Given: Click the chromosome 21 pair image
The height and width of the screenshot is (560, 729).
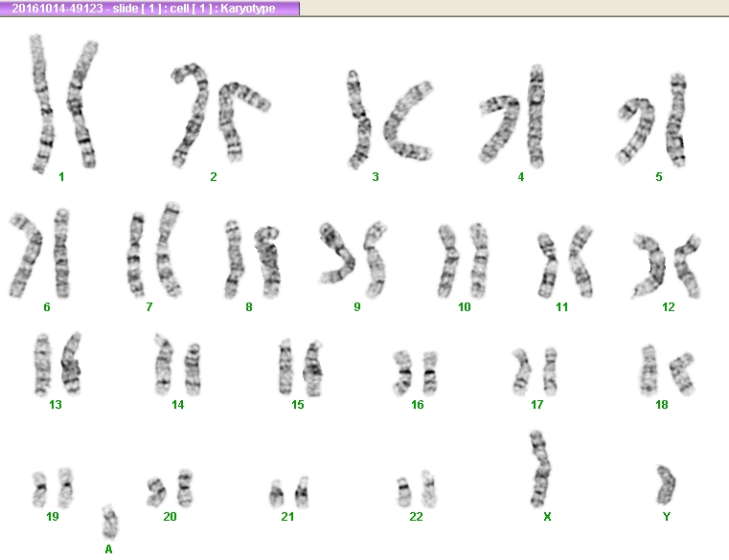Looking at the screenshot, I should (289, 492).
